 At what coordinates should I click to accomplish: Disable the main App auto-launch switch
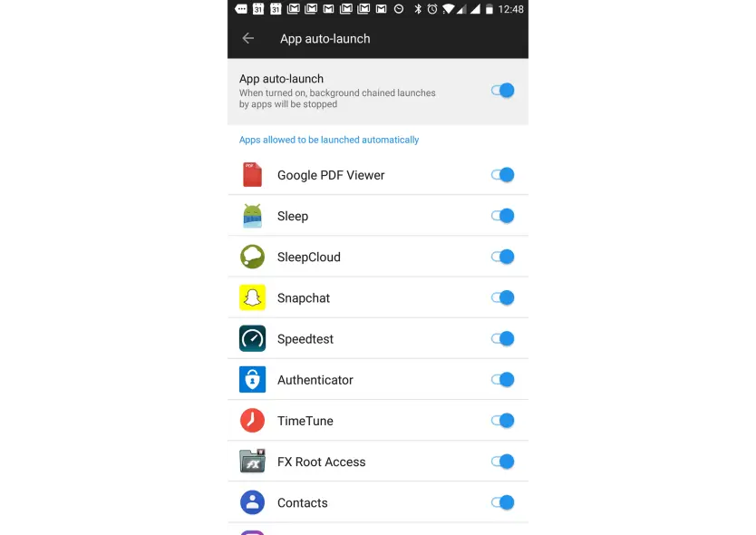tap(502, 90)
